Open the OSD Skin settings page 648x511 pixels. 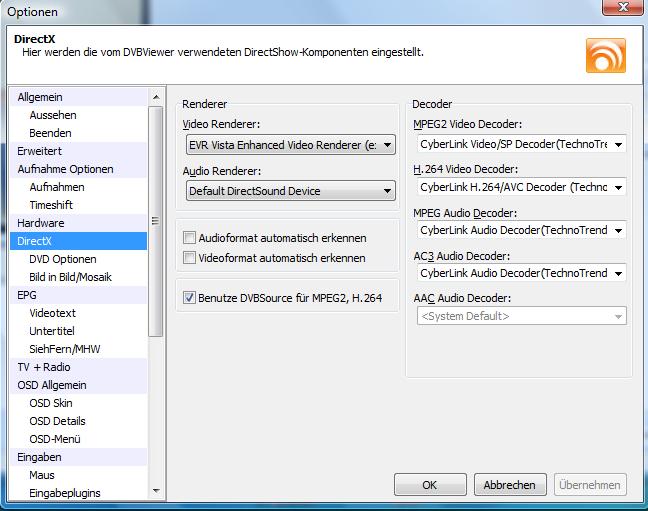point(51,403)
